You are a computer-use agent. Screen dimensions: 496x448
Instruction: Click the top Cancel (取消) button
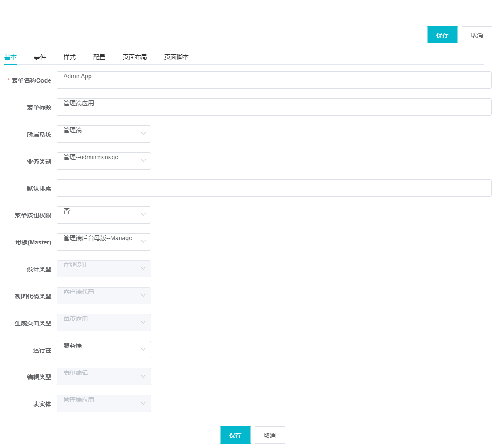tap(476, 35)
